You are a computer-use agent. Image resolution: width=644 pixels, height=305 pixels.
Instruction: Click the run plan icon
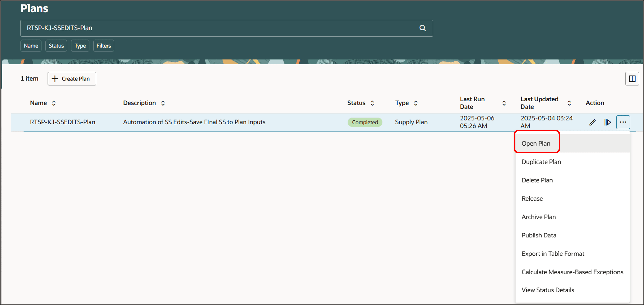607,122
